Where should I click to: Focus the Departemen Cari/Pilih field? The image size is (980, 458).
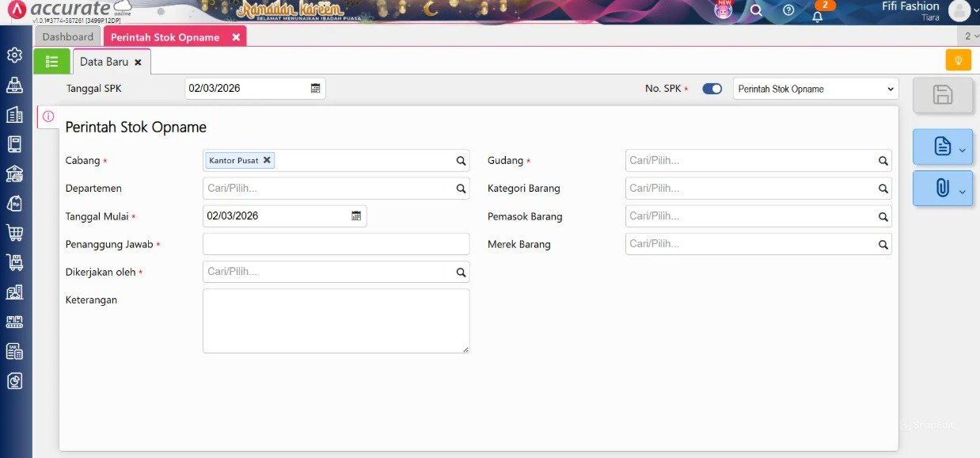tap(336, 189)
